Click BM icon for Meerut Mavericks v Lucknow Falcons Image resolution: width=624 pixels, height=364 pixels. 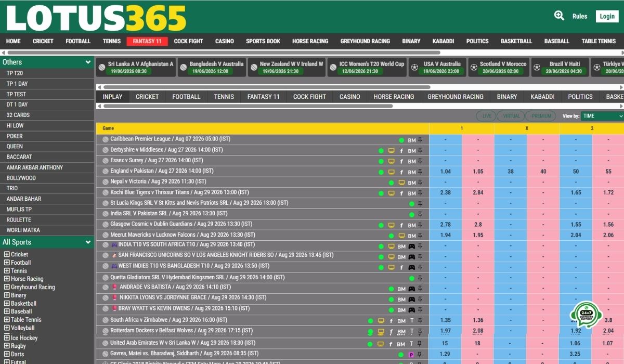pos(411,236)
